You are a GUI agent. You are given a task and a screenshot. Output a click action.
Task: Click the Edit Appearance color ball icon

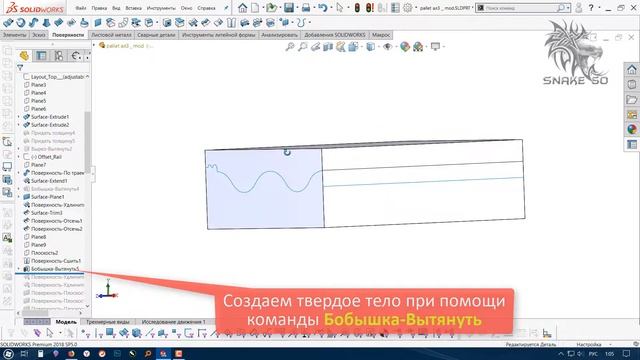pos(404,47)
